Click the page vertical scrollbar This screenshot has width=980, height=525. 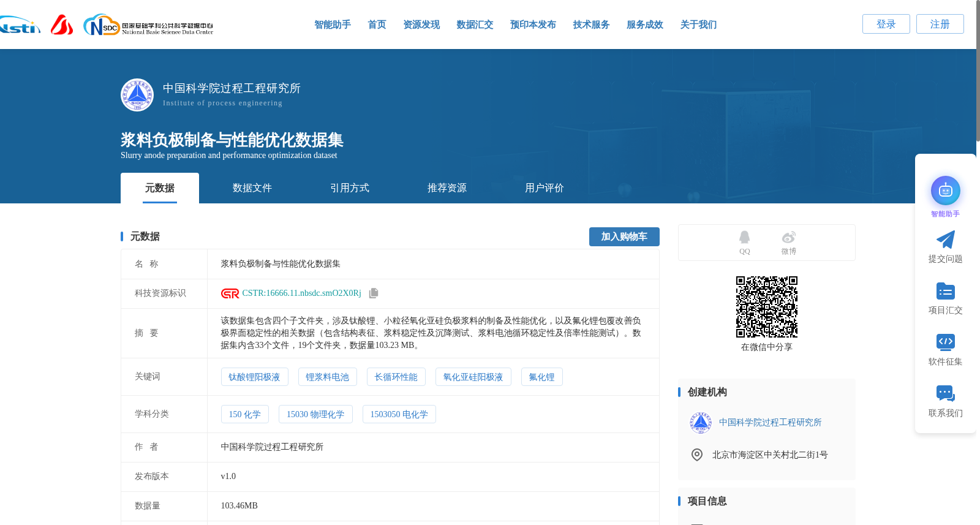click(x=978, y=70)
